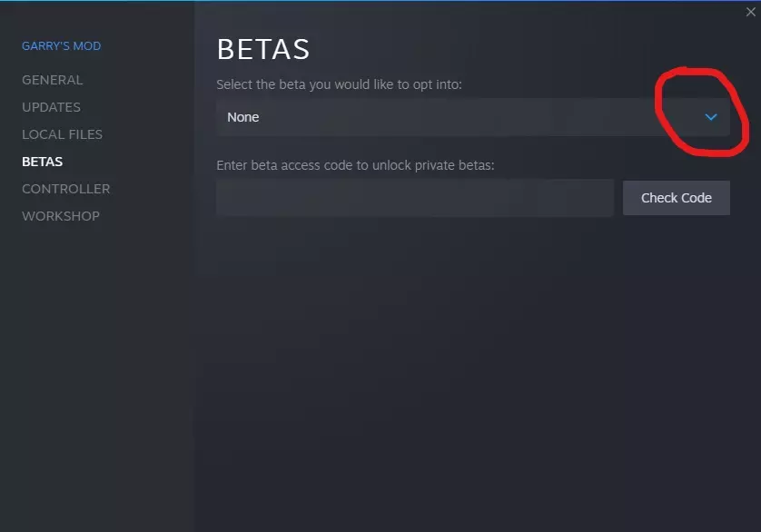
Task: Focus the beta access code field
Action: (415, 198)
